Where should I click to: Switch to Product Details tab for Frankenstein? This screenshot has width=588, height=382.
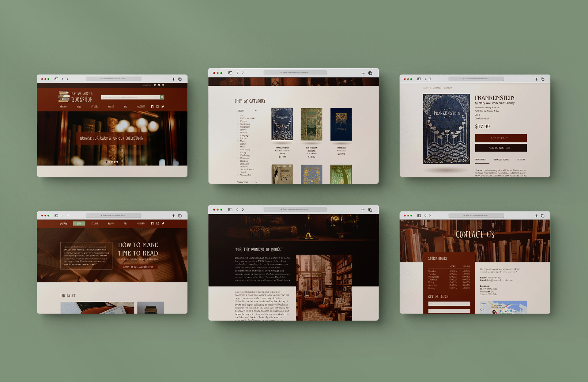coord(502,160)
